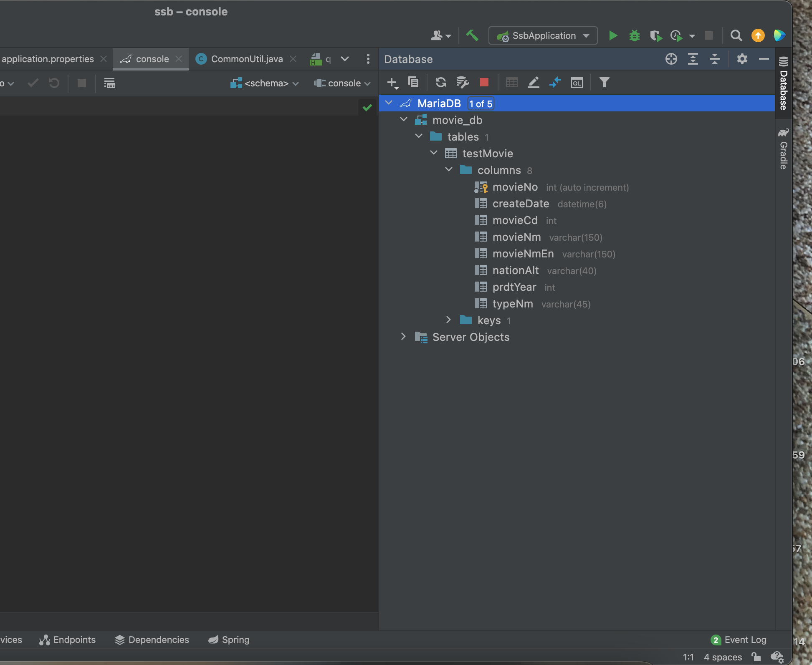Collapse all nodes in the Database panel

tap(714, 59)
